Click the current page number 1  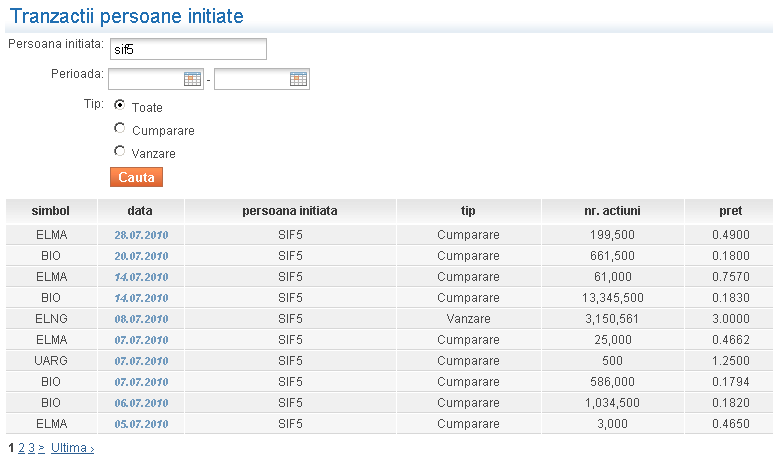coord(11,448)
